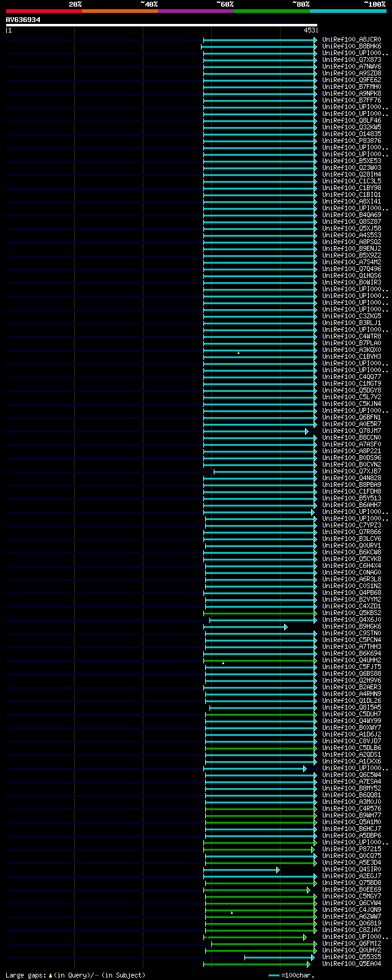Click the purple ~60% legend segment
The image size is (392, 980).
click(x=195, y=11)
